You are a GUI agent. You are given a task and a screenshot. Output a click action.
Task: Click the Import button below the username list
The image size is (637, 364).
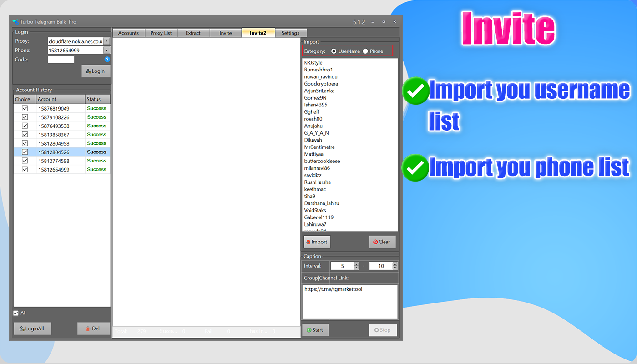click(317, 242)
